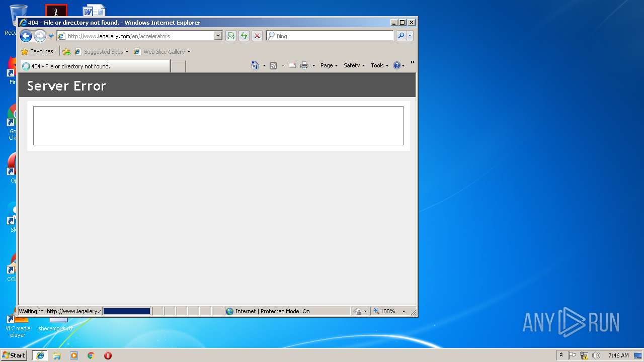Open the Web Slice Gallery link
644x362 pixels.
tap(159, 51)
